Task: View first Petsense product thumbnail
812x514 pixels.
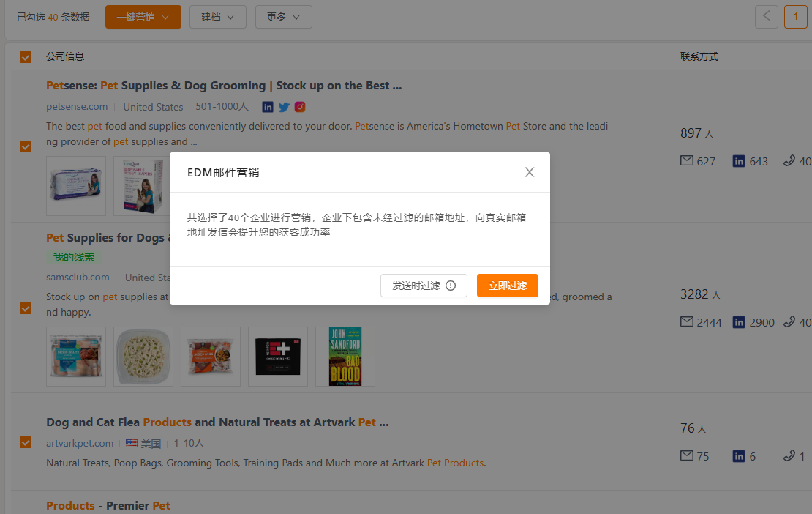Action: point(76,186)
